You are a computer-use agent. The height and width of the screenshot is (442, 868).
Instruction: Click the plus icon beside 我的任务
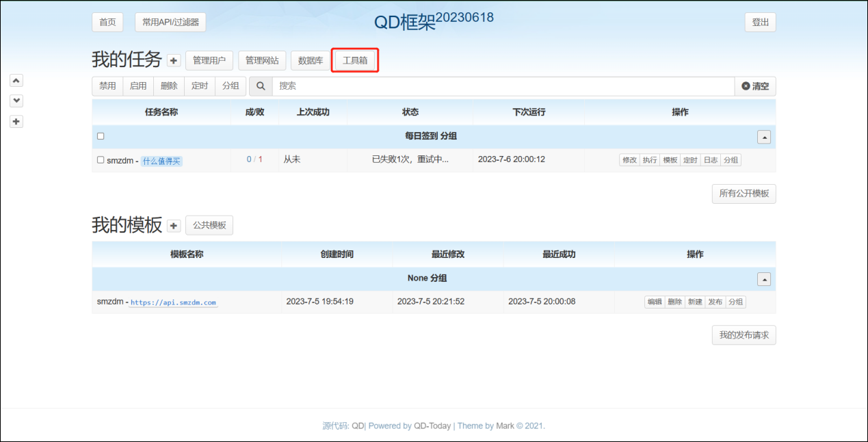click(x=174, y=61)
